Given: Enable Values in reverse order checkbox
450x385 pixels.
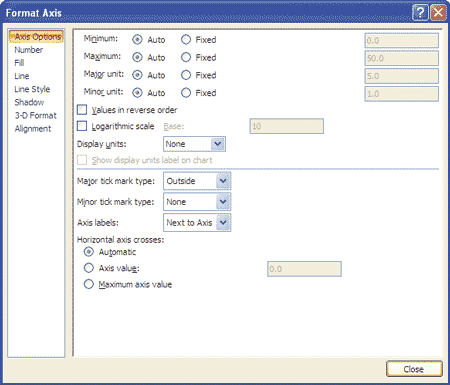Looking at the screenshot, I should click(82, 110).
